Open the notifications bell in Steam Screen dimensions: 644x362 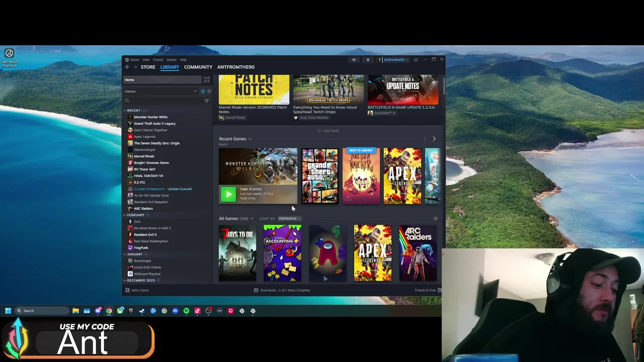click(368, 60)
